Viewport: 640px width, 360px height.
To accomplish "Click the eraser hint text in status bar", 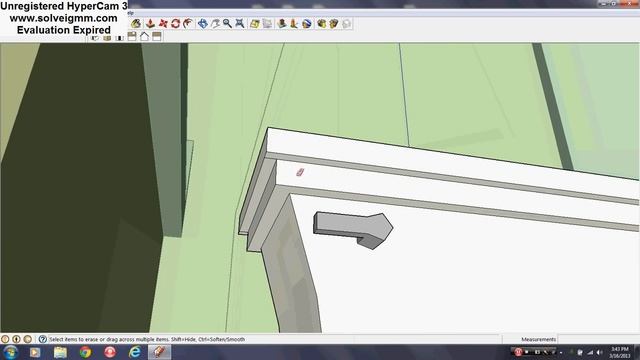I will 147,339.
